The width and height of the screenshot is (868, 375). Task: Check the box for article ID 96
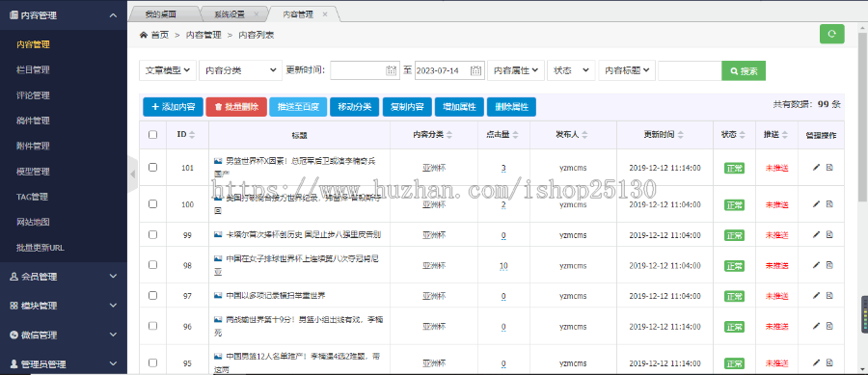point(152,327)
